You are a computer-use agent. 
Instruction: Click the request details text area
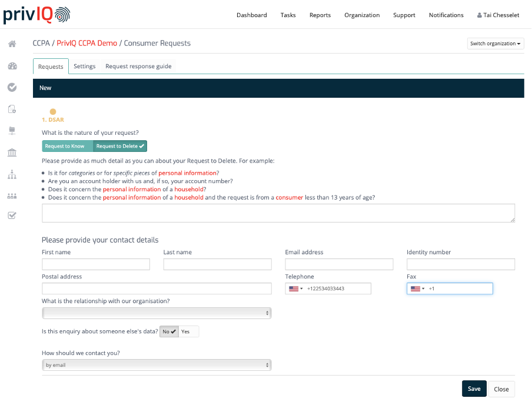pyautogui.click(x=278, y=213)
